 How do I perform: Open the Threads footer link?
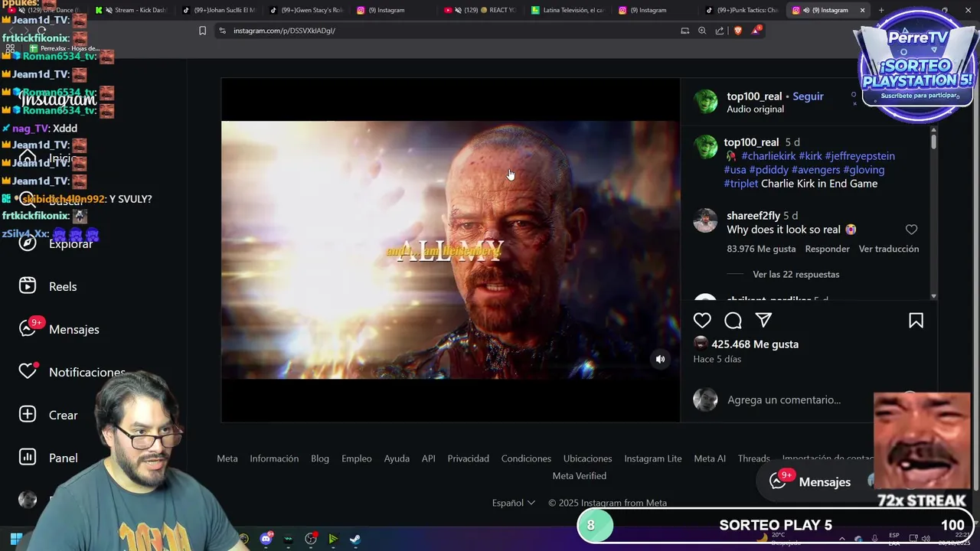(754, 458)
